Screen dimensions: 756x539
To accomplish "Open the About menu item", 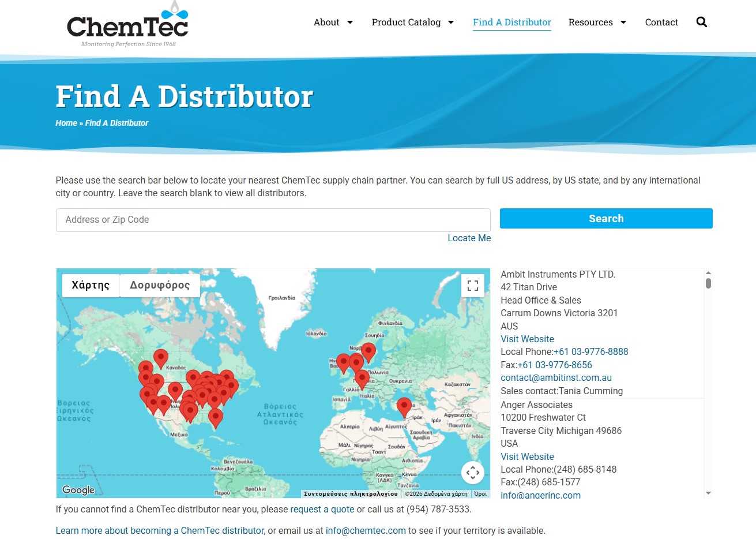I will (x=326, y=23).
